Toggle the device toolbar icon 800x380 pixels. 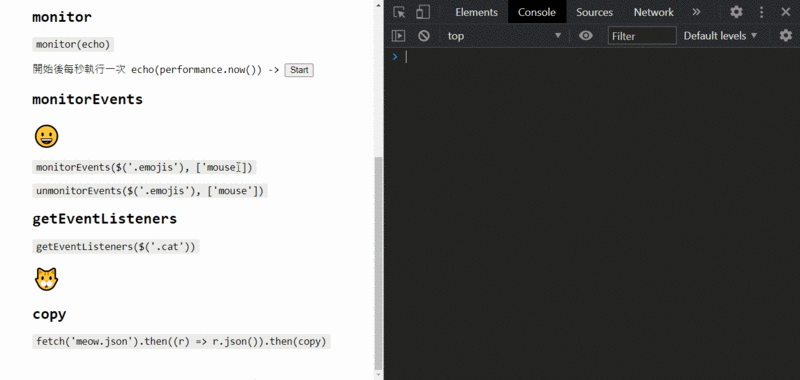423,12
